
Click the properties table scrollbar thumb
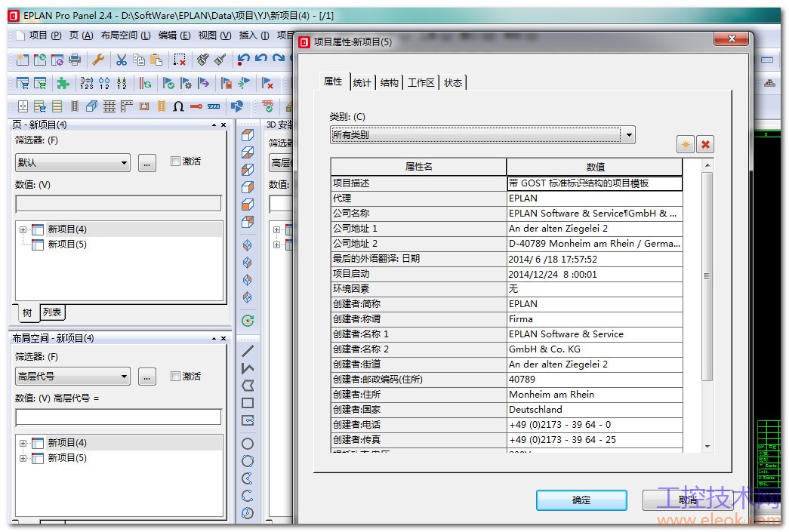point(707,276)
